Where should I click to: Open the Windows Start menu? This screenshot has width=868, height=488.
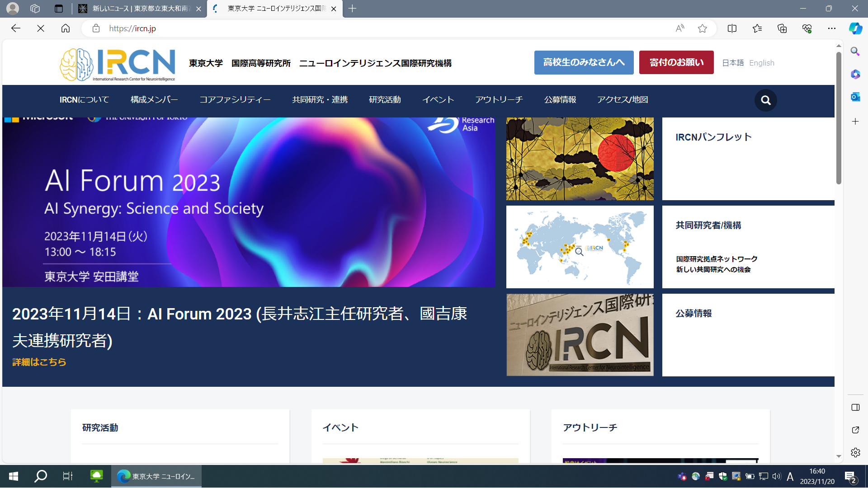pos(14,476)
